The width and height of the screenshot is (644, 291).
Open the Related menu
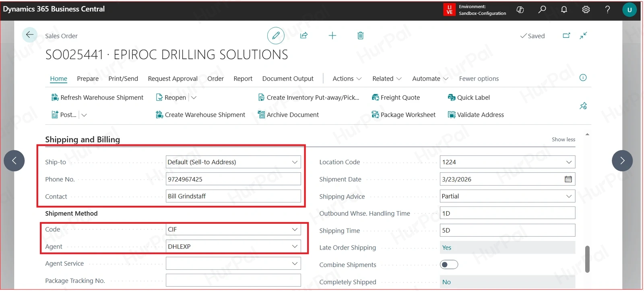[x=387, y=78]
